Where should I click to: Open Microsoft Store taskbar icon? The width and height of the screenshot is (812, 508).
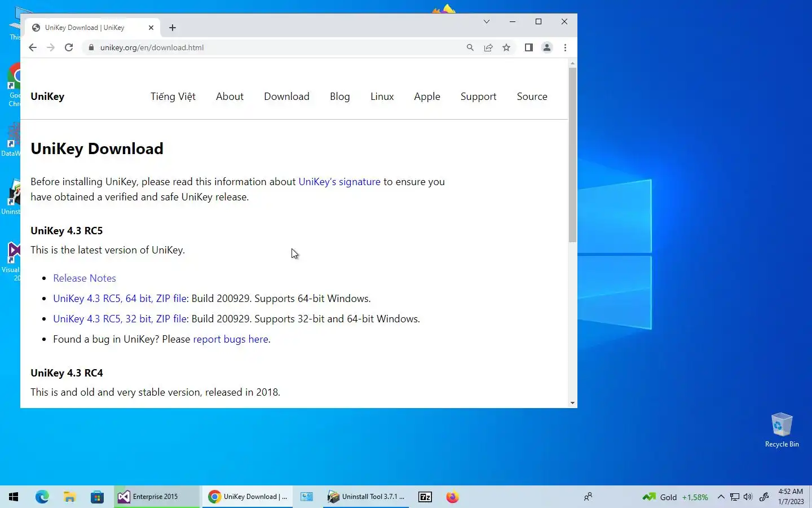97,497
